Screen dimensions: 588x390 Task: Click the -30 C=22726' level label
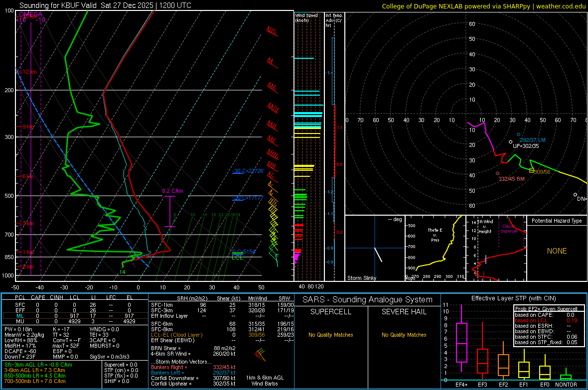pyautogui.click(x=248, y=171)
